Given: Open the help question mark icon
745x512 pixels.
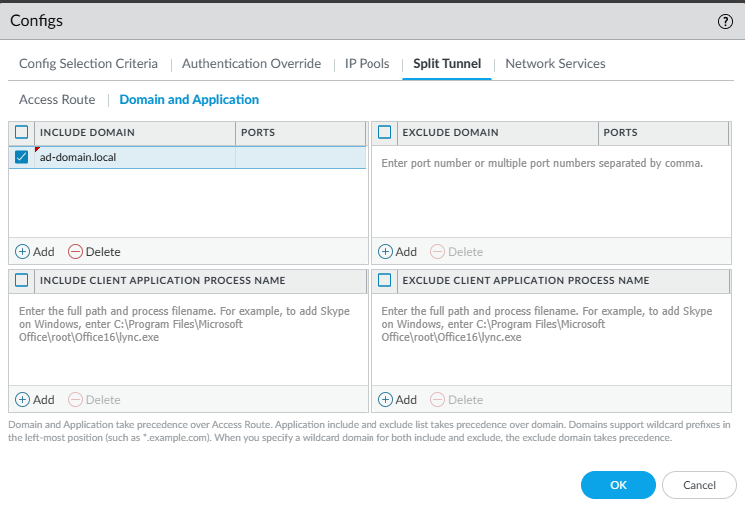Looking at the screenshot, I should coord(726,21).
